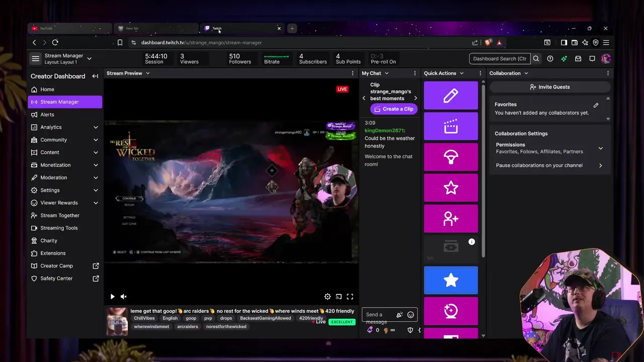
Task: Click the cast stream preview icon
Action: (x=339, y=297)
